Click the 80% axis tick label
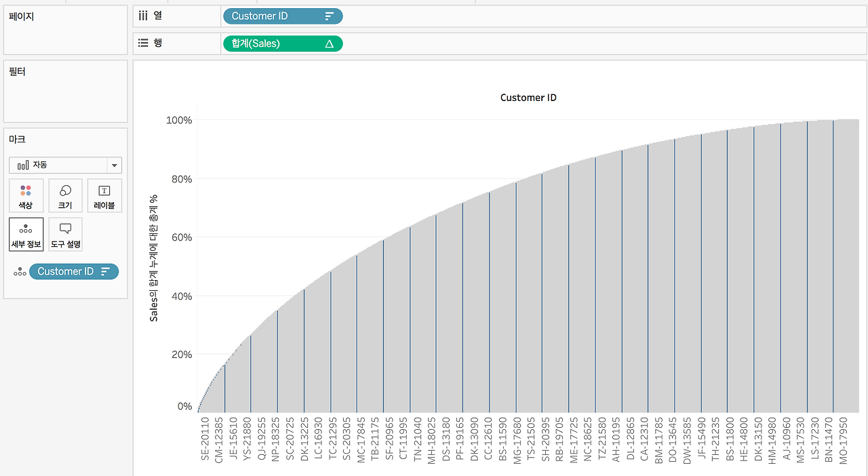Viewport: 868px width, 476px height. click(x=180, y=179)
